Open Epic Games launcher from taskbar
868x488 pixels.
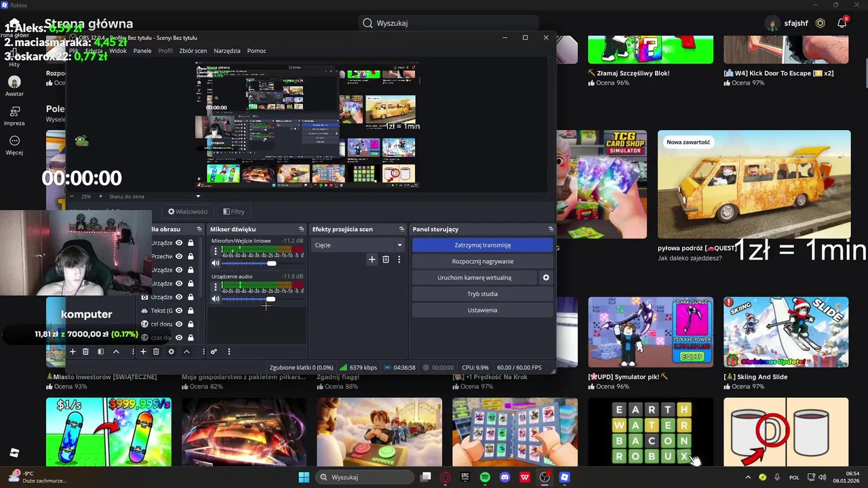(465, 477)
